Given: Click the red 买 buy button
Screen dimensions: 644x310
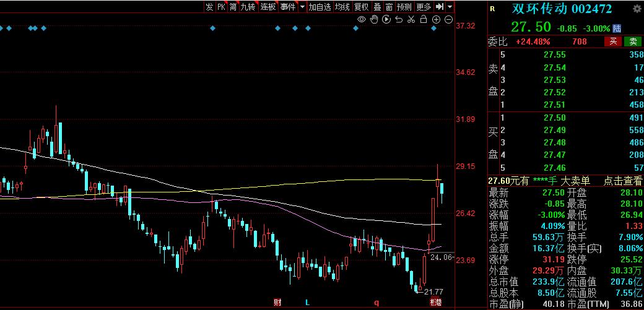Looking at the screenshot, I should coord(613,41).
